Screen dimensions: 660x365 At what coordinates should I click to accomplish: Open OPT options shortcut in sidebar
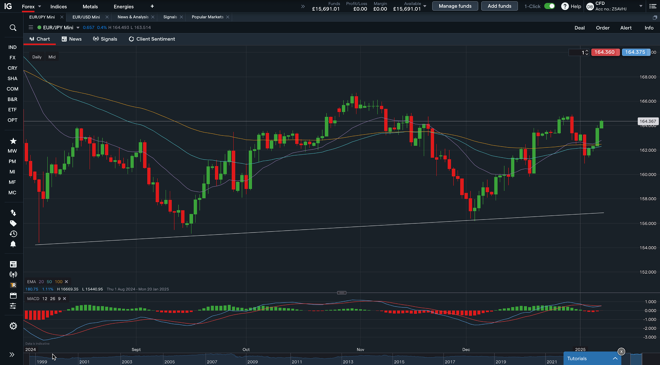click(12, 120)
